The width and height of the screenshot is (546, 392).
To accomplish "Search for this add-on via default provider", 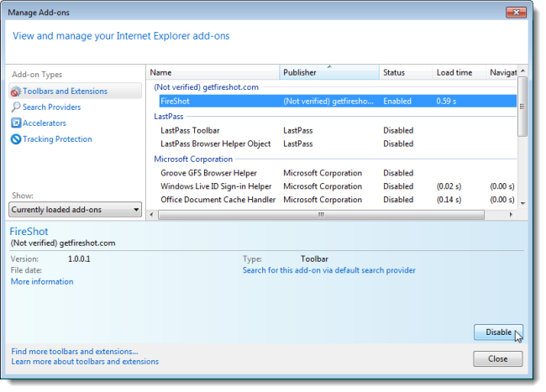I will (329, 270).
